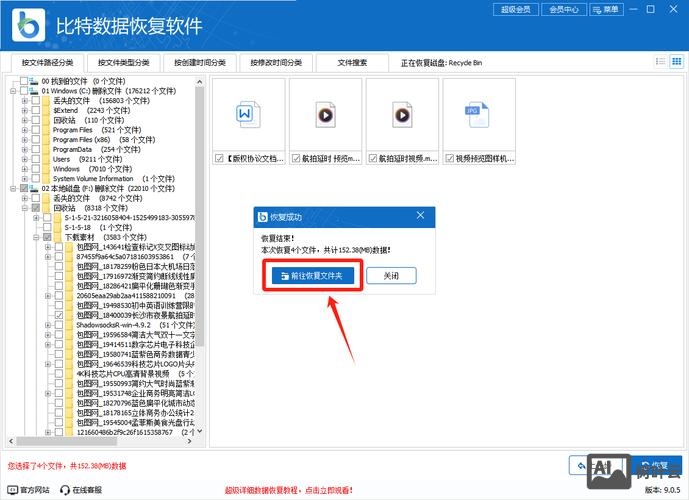Image resolution: width=689 pixels, height=500 pixels.
Task: Click the 在线客服 headset icon
Action: click(x=65, y=489)
